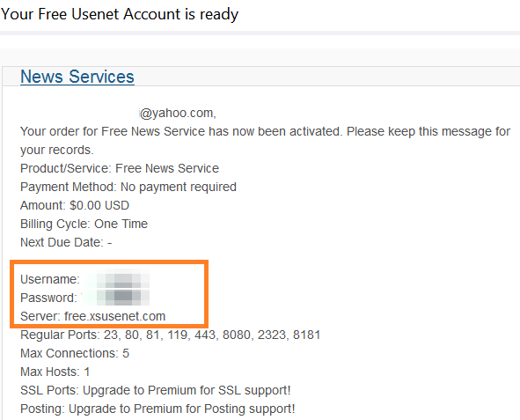Viewport: 520px width, 420px height.
Task: Click the 'Posting: Upgrade to Premium' line
Action: pyautogui.click(x=157, y=409)
